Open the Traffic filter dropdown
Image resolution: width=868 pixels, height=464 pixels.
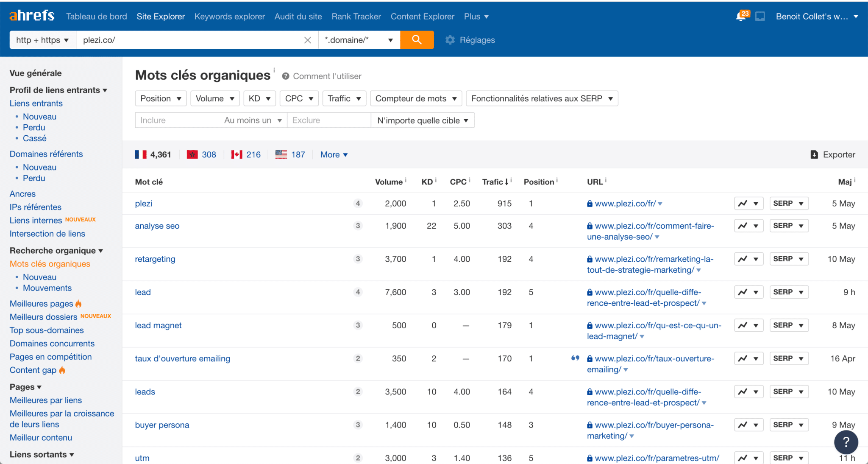344,98
